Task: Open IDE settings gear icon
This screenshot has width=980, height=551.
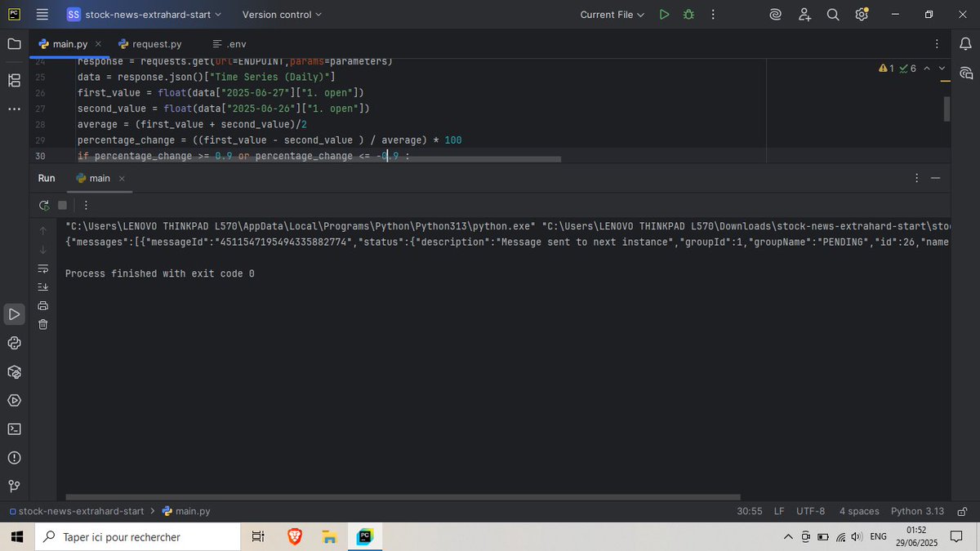Action: click(x=862, y=15)
